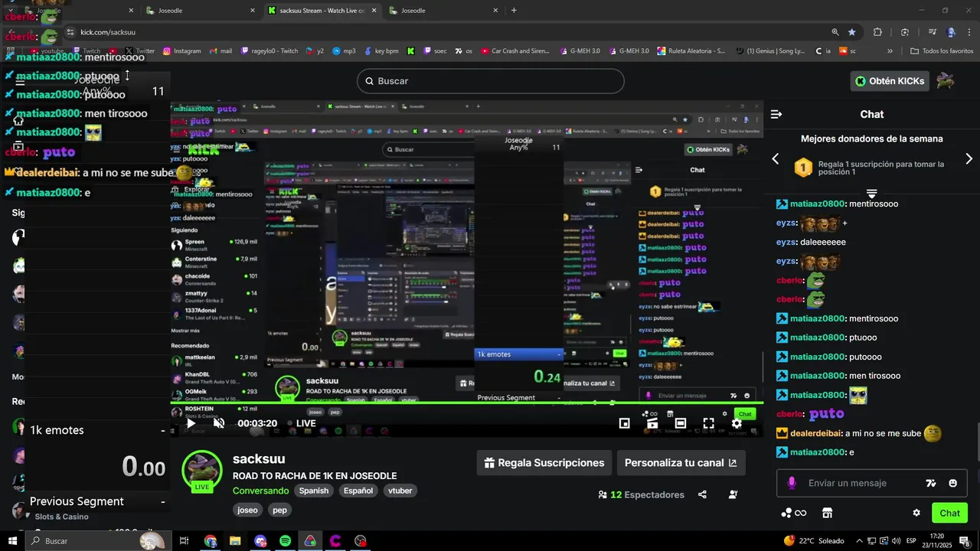Open Personaliza tu canal link

point(681,463)
